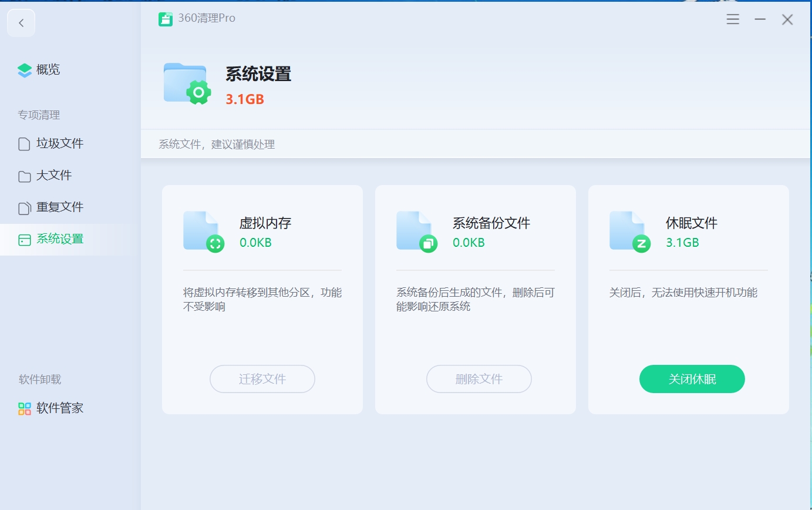Click the 休眠文件 file icon
Image resolution: width=812 pixels, height=510 pixels.
[630, 231]
